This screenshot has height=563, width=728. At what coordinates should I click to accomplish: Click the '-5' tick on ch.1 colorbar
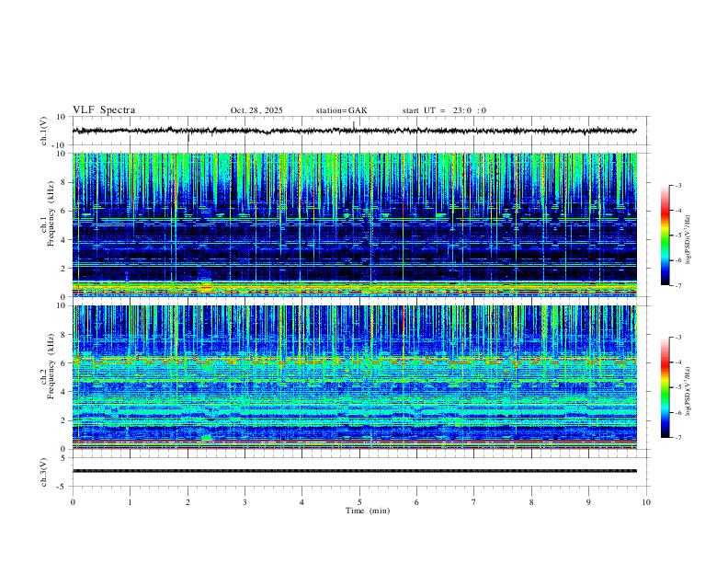tap(677, 236)
